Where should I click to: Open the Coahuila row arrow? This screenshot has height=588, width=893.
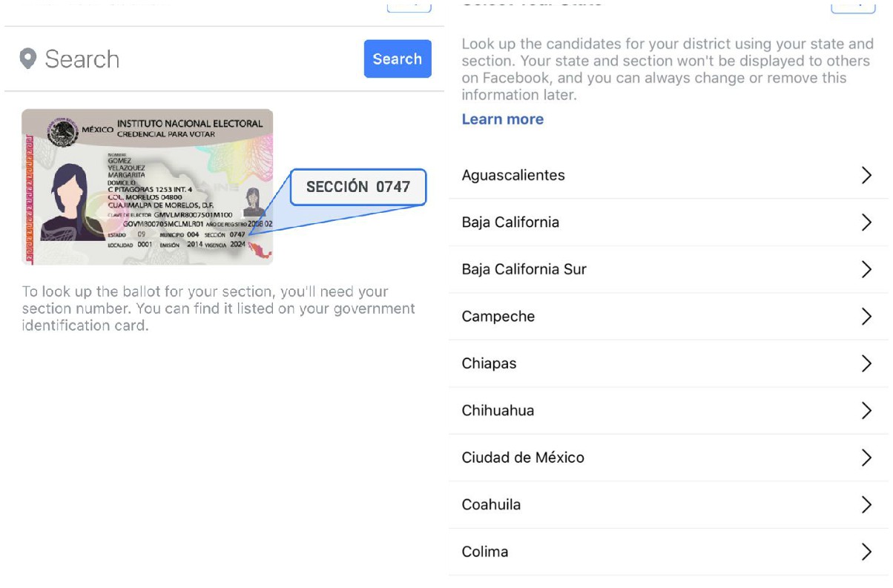click(866, 505)
